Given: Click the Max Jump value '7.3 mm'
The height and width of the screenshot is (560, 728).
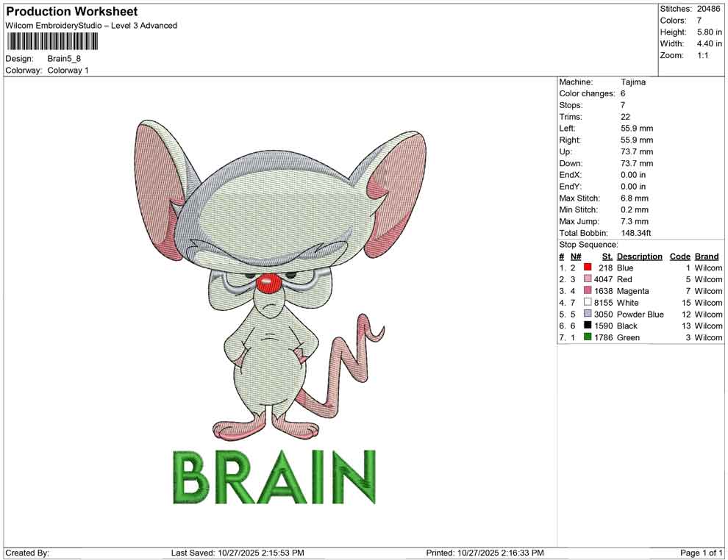Looking at the screenshot, I should pyautogui.click(x=635, y=221).
